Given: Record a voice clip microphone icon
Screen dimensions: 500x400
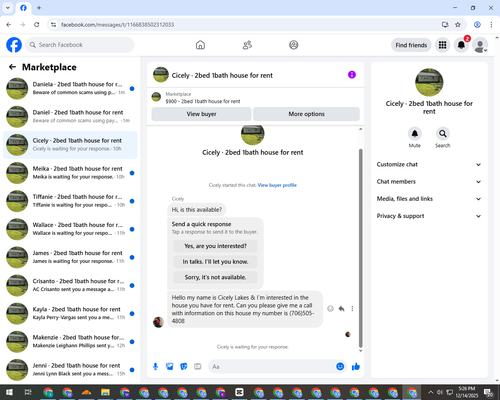Looking at the screenshot, I should click(155, 367).
